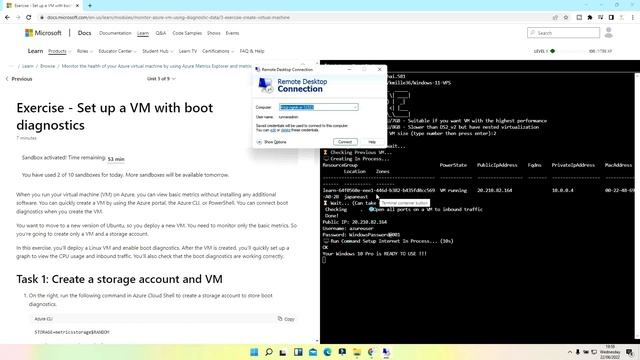640x360 pixels.
Task: Open Task View on the taskbar
Action: pos(283,352)
